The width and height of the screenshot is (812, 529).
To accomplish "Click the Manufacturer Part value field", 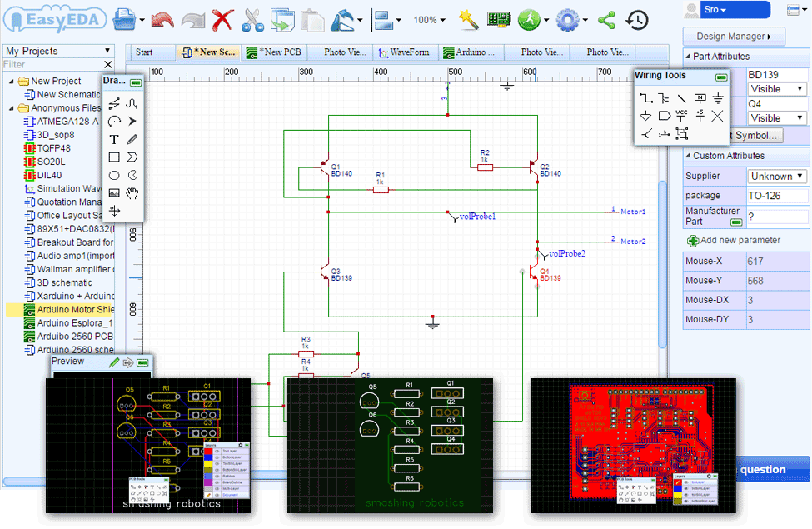I will (779, 217).
